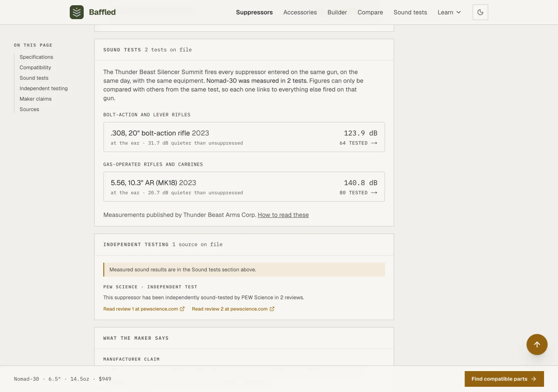
Task: Click the arrow icon in Find compatible parts
Action: [x=534, y=379]
